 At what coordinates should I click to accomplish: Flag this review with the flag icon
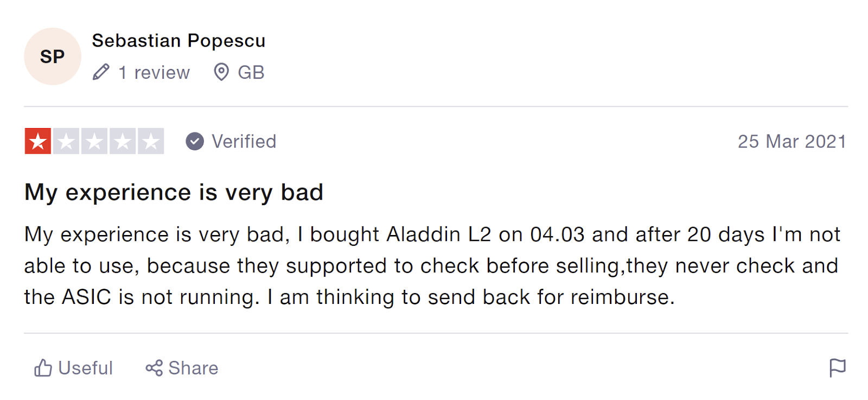(837, 368)
